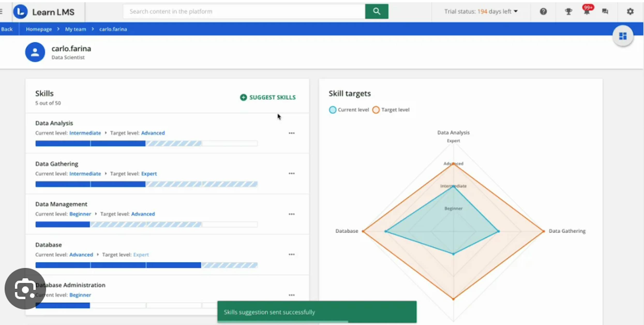This screenshot has width=644, height=325.
Task: Open the settings gear icon
Action: point(630,11)
